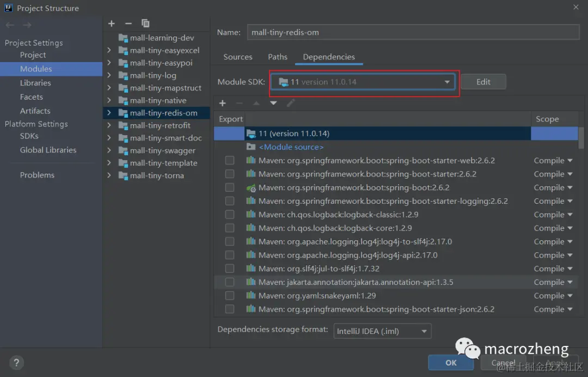This screenshot has height=377, width=588.
Task: Open Global Libraries settings
Action: (x=48, y=150)
